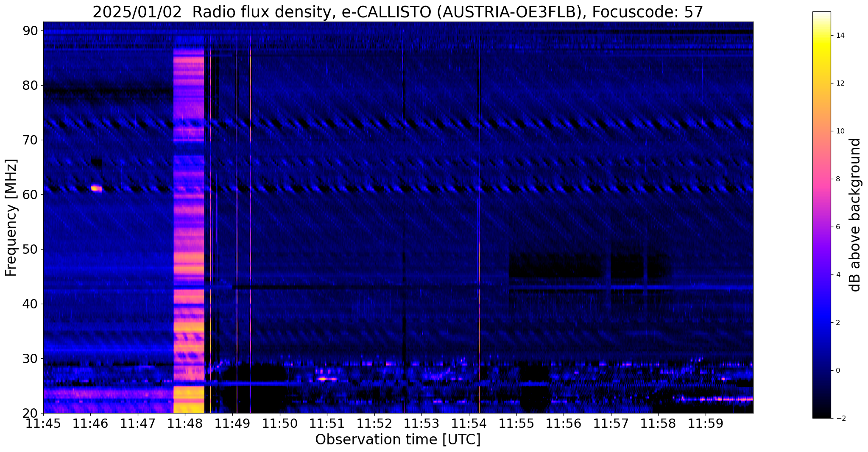The width and height of the screenshot is (868, 452).
Task: Click the 11:48 time tick label
Action: point(185,423)
